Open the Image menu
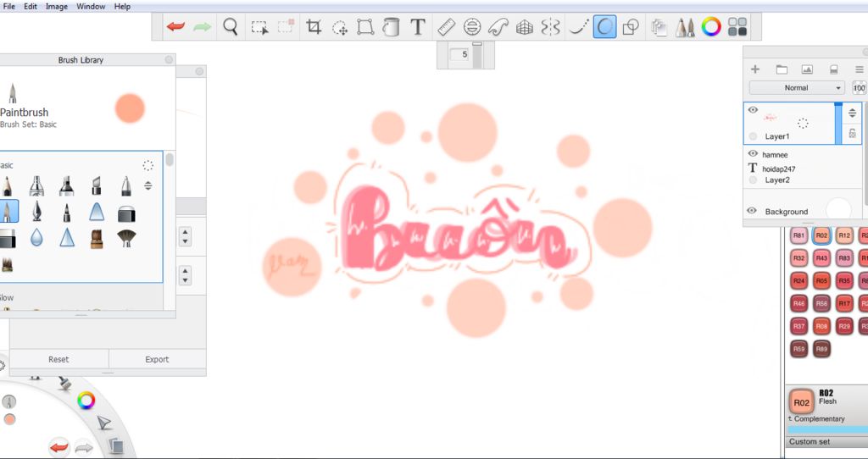This screenshot has width=868, height=459. [x=57, y=7]
